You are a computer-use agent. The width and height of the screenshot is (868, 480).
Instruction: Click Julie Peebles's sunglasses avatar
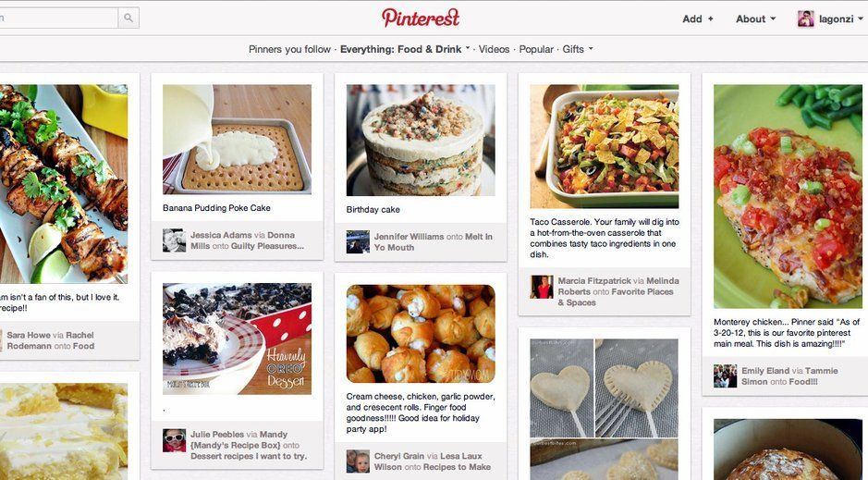click(174, 440)
